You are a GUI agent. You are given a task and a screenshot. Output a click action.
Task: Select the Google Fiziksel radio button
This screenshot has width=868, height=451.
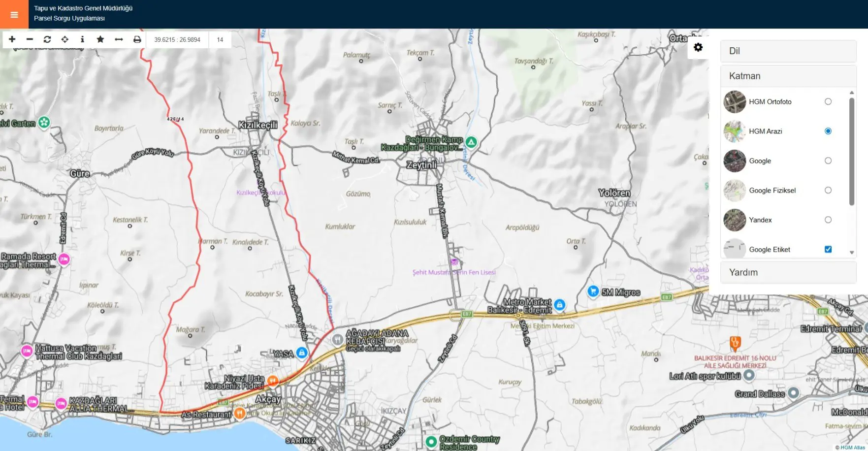tap(828, 190)
